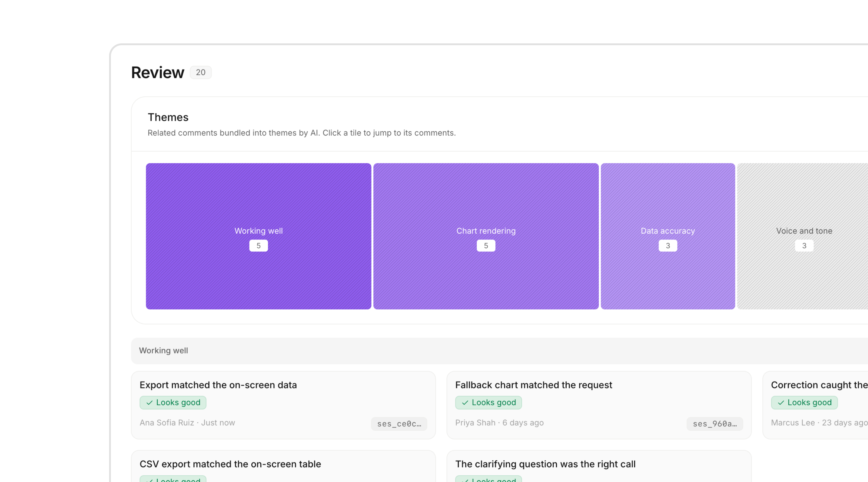Screen dimensions: 868x482
Task: Click the Working well section header
Action: [x=499, y=351]
